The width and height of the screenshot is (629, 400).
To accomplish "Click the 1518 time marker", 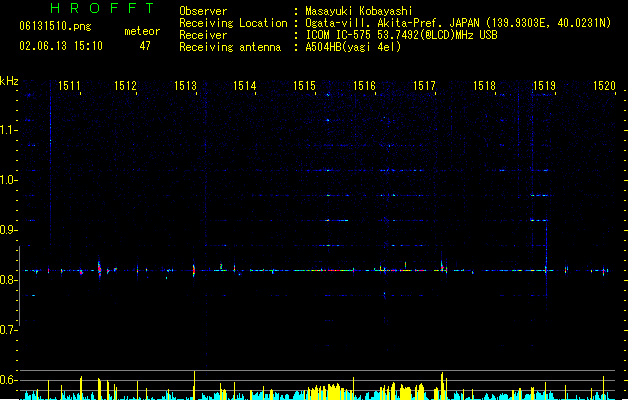I will [x=484, y=86].
